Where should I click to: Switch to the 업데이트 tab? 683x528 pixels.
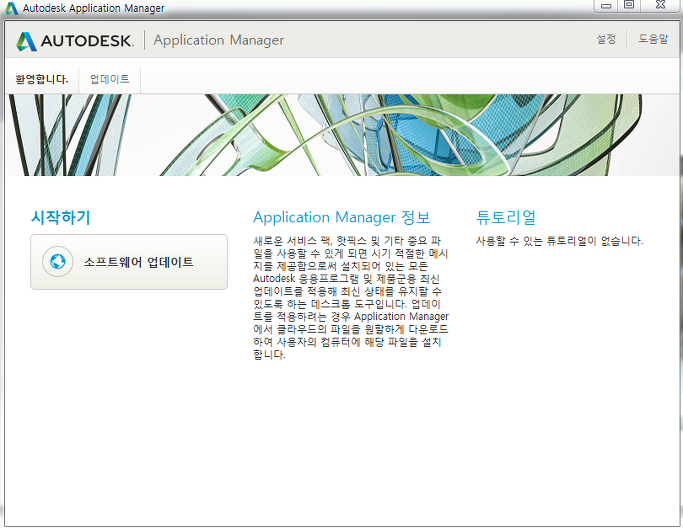[110, 79]
